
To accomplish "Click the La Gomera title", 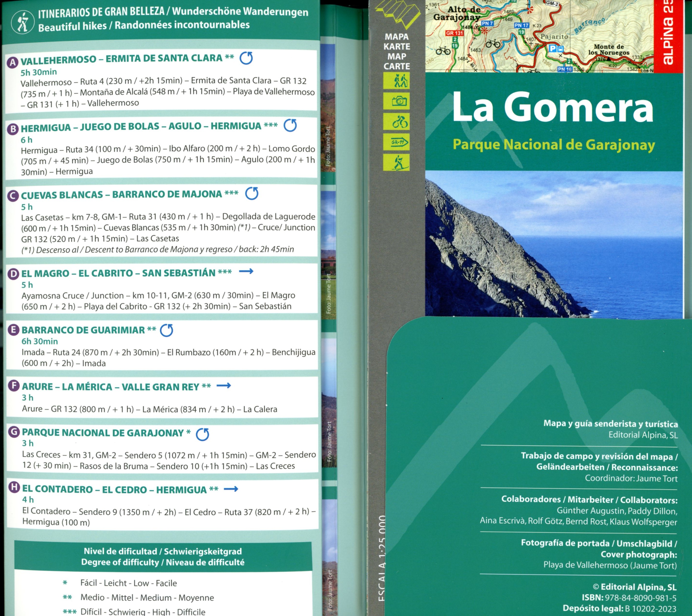I will click(x=555, y=107).
